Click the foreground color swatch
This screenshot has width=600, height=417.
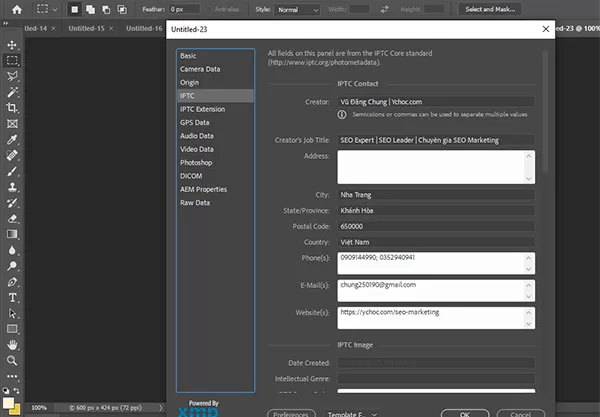[x=8, y=403]
